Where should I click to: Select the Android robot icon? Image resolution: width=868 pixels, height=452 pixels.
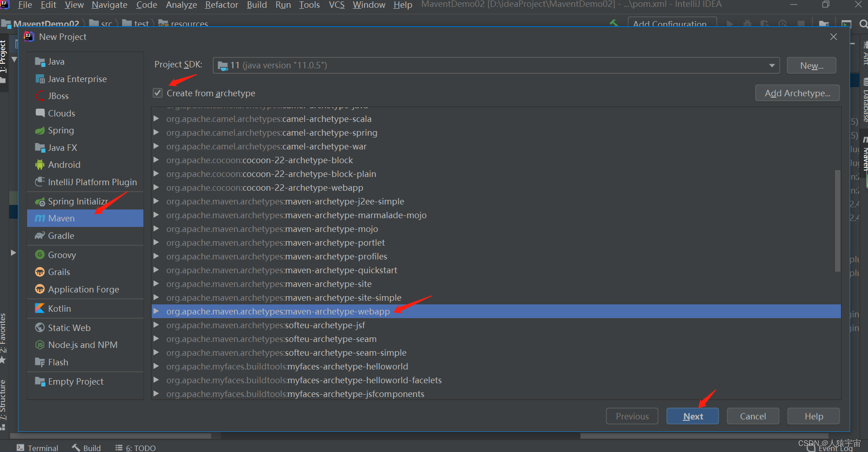point(40,165)
